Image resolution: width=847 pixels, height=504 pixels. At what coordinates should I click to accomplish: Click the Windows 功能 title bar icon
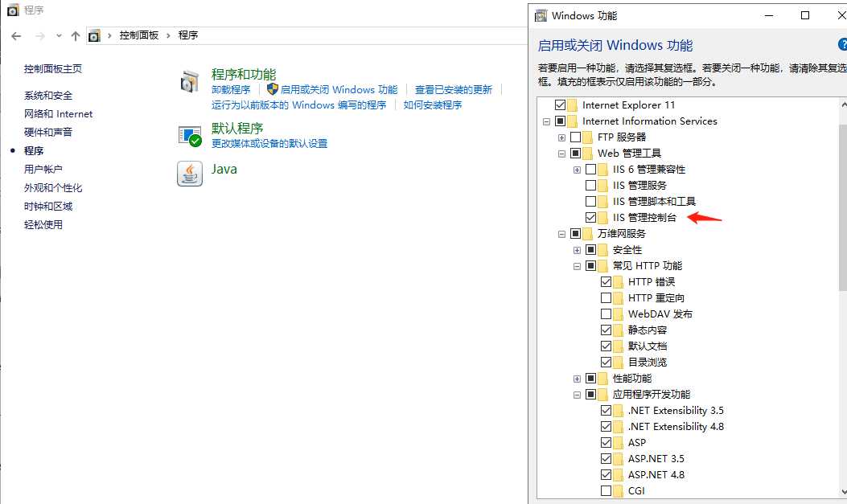click(x=541, y=15)
